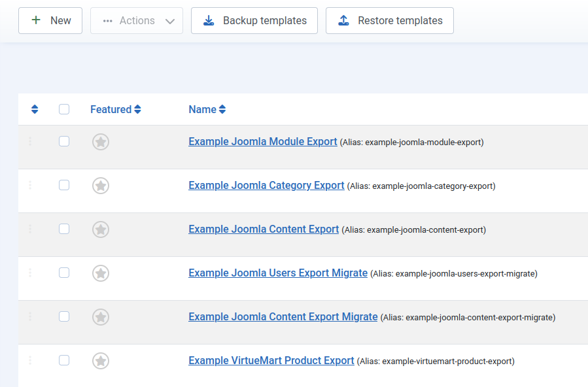Image resolution: width=588 pixels, height=387 pixels.
Task: Click the star icon for Example Joomla Category Export
Action: click(100, 185)
